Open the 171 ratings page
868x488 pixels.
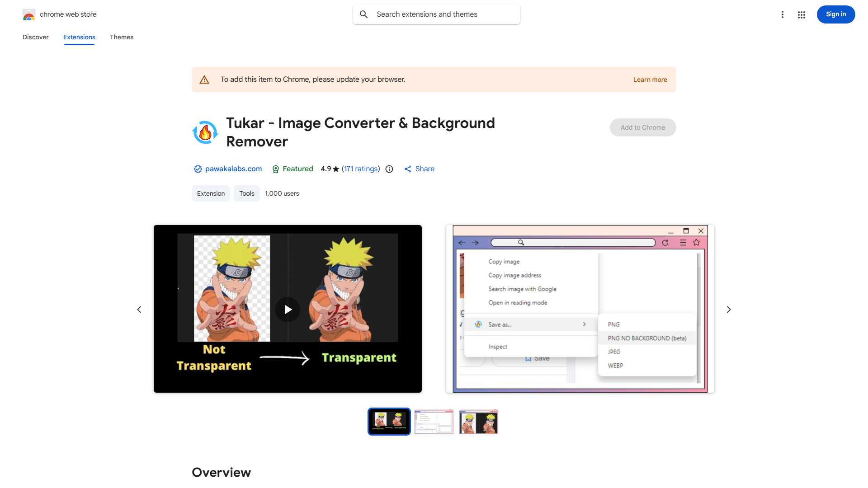click(x=361, y=169)
